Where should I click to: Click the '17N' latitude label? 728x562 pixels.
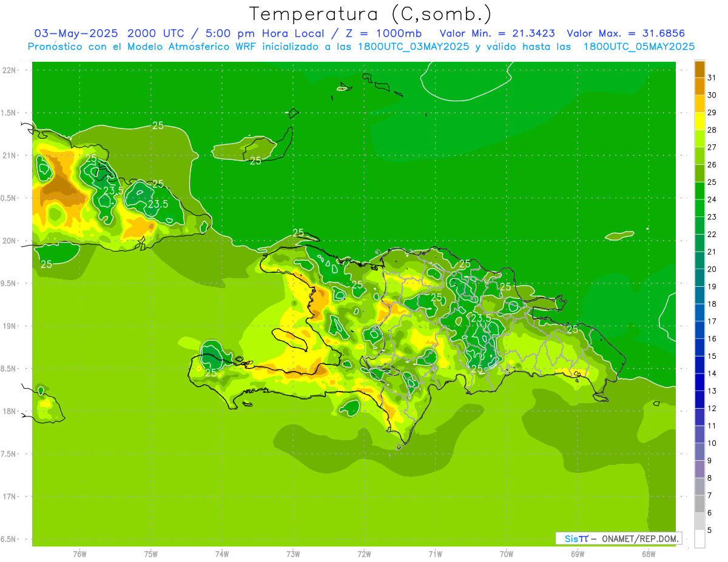[9, 497]
